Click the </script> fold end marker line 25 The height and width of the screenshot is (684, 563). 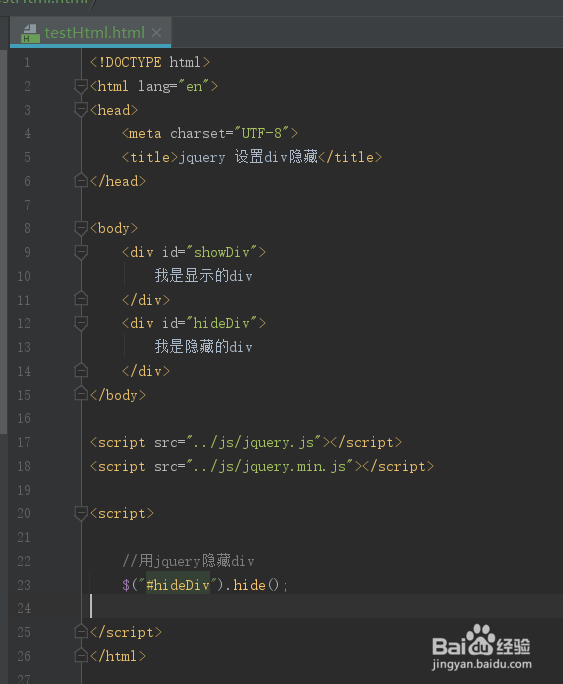pos(81,632)
